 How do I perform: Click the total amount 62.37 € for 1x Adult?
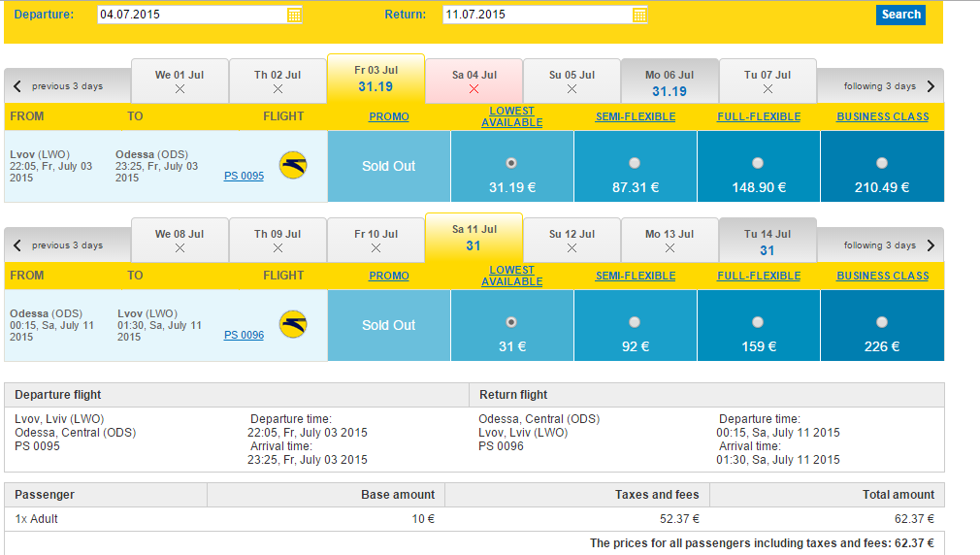(x=914, y=519)
